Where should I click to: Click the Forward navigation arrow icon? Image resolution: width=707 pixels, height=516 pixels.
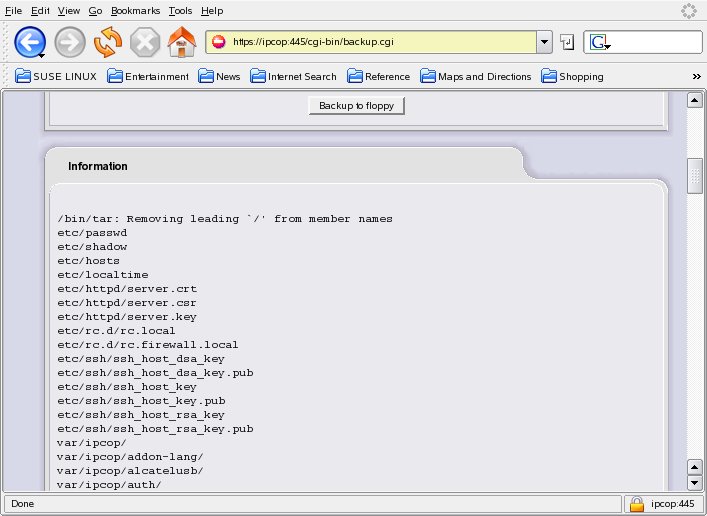(70, 42)
